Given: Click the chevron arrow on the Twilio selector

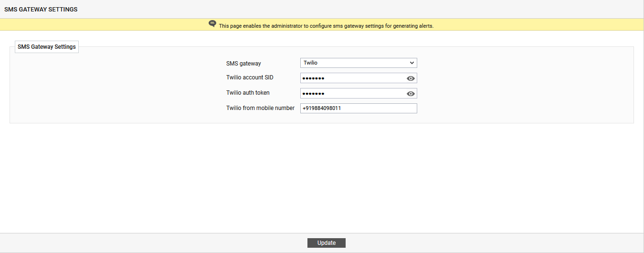Looking at the screenshot, I should (x=412, y=63).
